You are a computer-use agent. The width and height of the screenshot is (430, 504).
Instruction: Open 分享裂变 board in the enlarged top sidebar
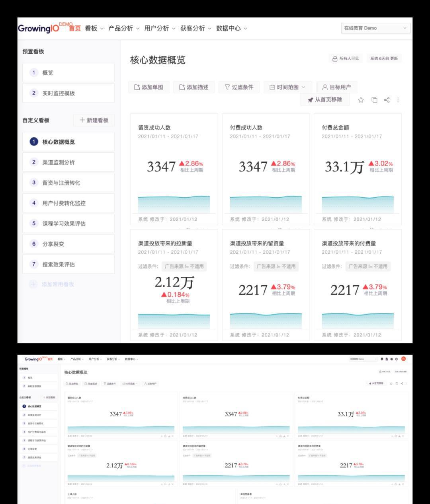(x=68, y=244)
